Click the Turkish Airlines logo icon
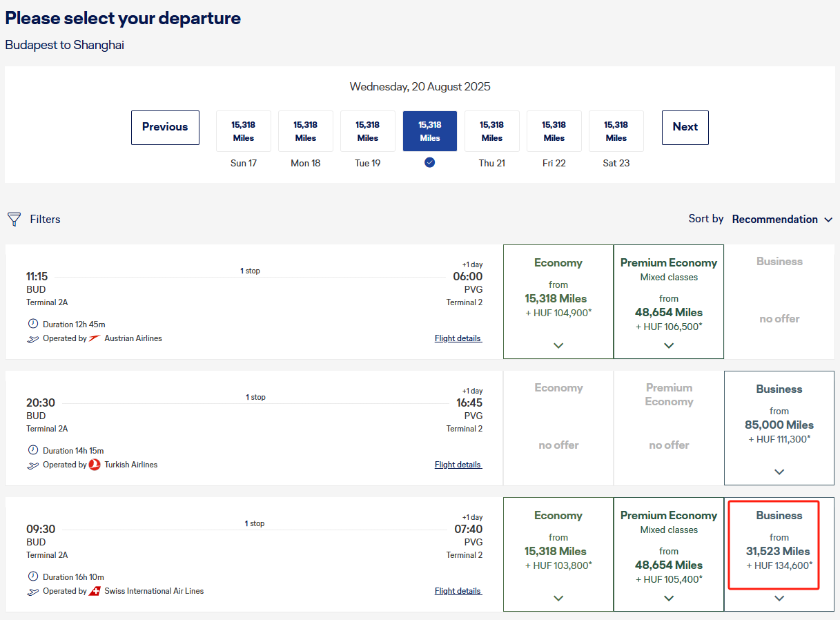 click(95, 465)
